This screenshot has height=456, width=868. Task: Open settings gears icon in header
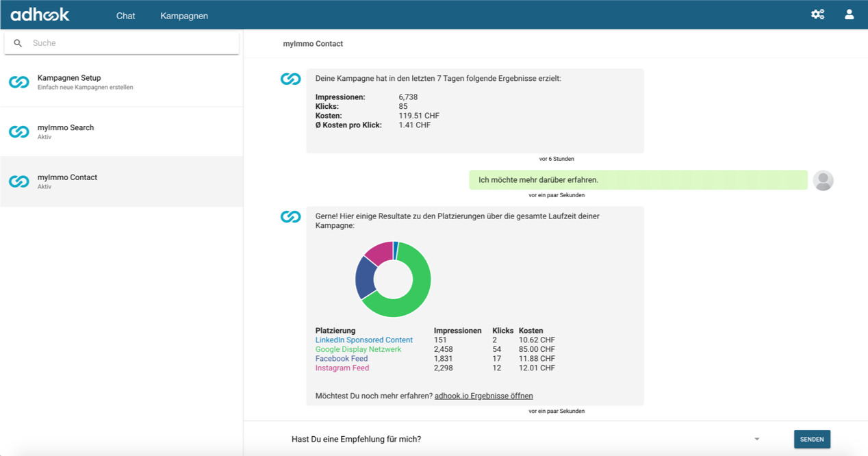[817, 14]
